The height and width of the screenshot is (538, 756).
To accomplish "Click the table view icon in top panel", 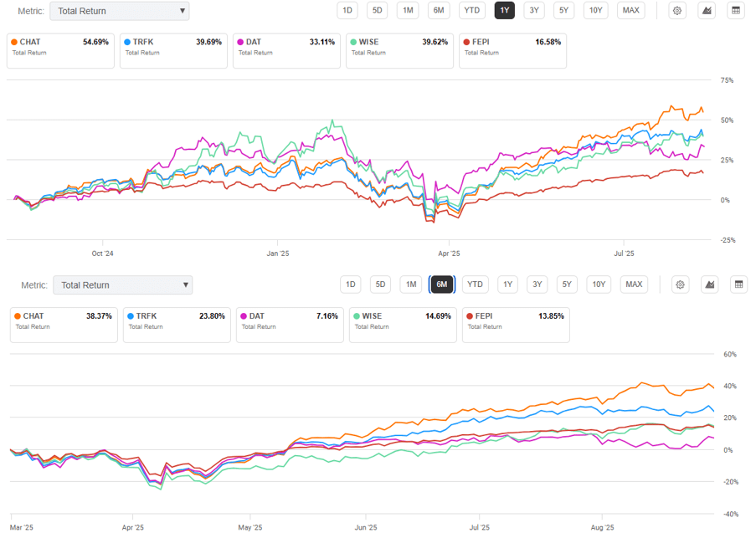I will pos(736,11).
